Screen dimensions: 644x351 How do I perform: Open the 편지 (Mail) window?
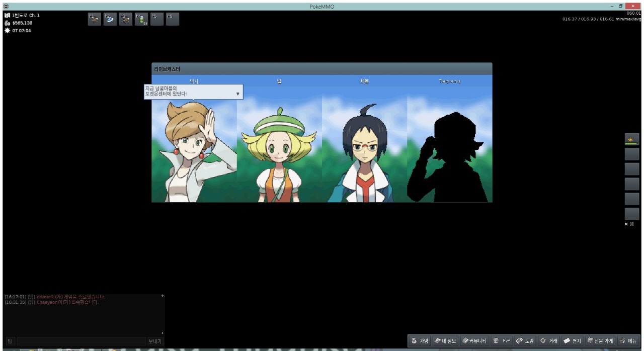point(573,341)
